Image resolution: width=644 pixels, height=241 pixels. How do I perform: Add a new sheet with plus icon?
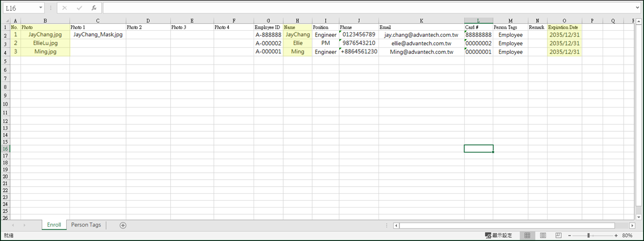click(x=123, y=225)
